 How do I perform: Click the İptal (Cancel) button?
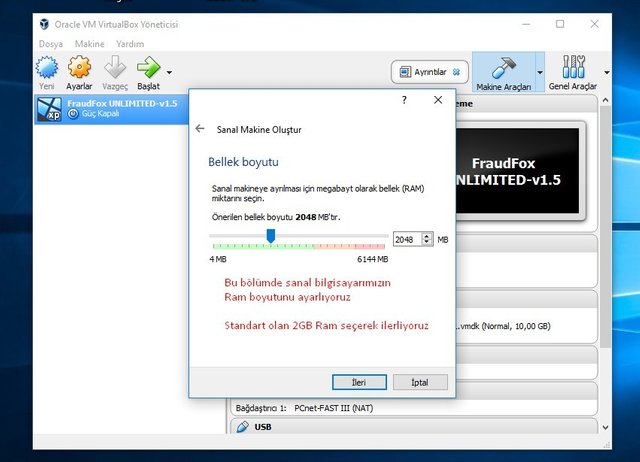pyautogui.click(x=420, y=382)
